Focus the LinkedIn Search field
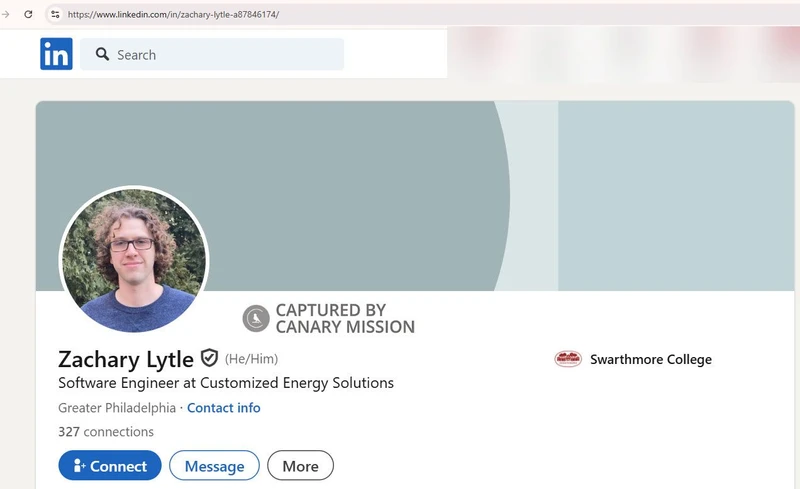 pyautogui.click(x=212, y=54)
